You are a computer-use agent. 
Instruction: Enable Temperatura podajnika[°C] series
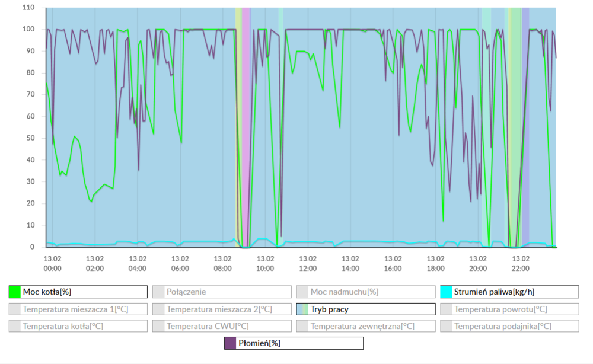[509, 326]
